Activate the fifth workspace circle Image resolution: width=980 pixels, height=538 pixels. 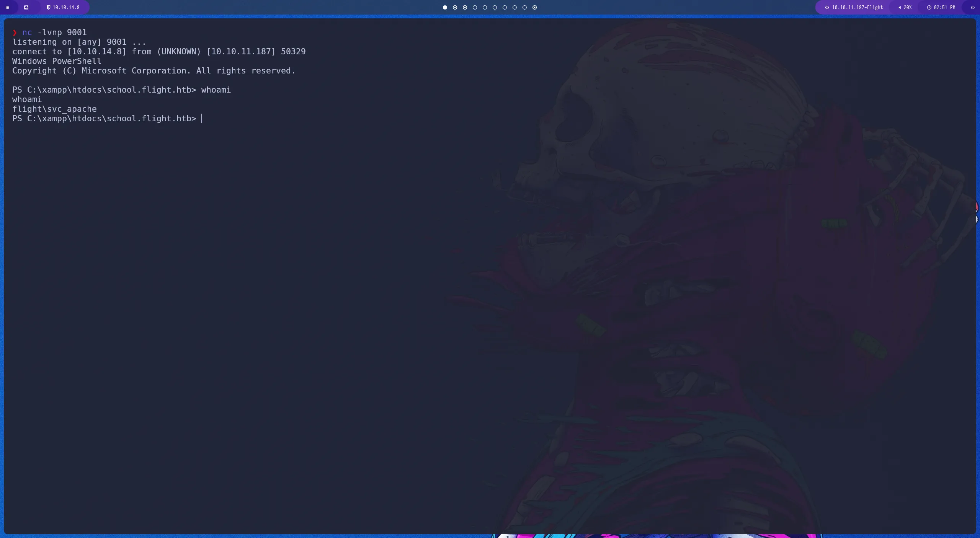coord(485,7)
